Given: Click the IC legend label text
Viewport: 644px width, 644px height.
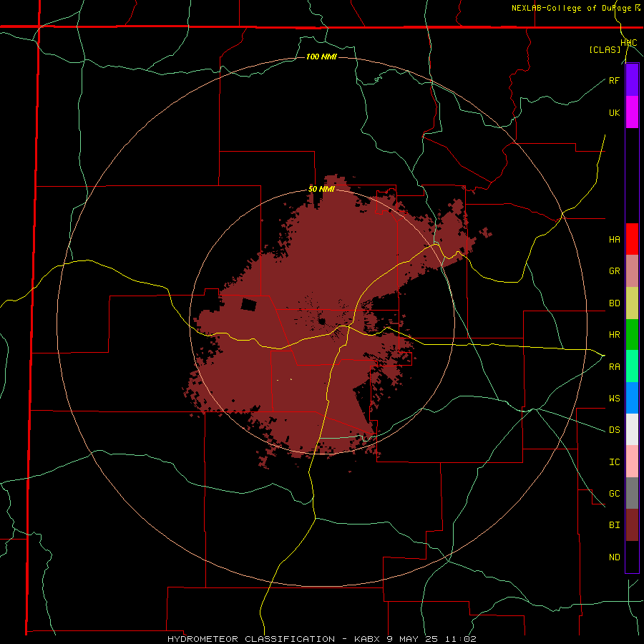Looking at the screenshot, I should click(x=614, y=462).
